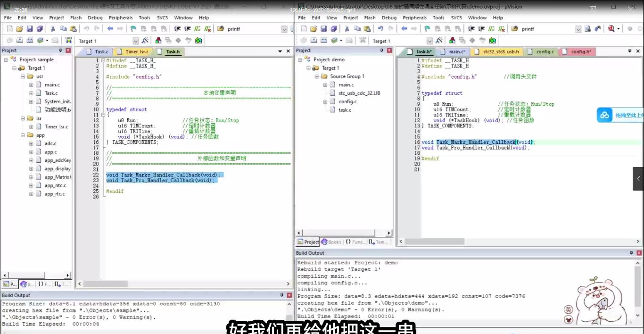Expand adc.c node in sample project tree
The height and width of the screenshot is (334, 644).
pos(31,143)
